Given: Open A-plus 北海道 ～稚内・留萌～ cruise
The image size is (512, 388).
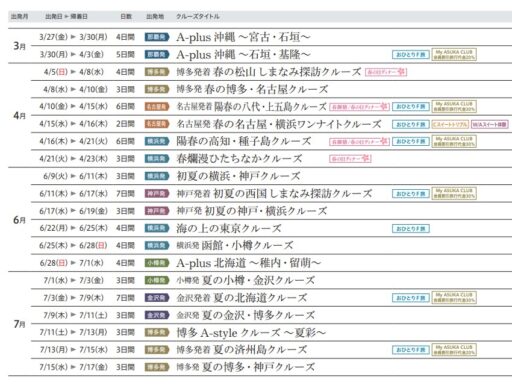Looking at the screenshot, I should 249,263.
